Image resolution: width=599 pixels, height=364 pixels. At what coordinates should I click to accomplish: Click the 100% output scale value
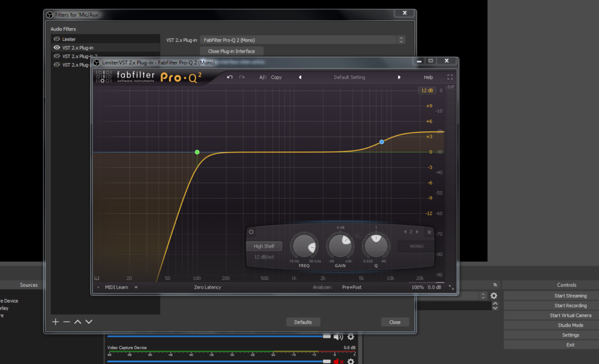click(x=418, y=287)
